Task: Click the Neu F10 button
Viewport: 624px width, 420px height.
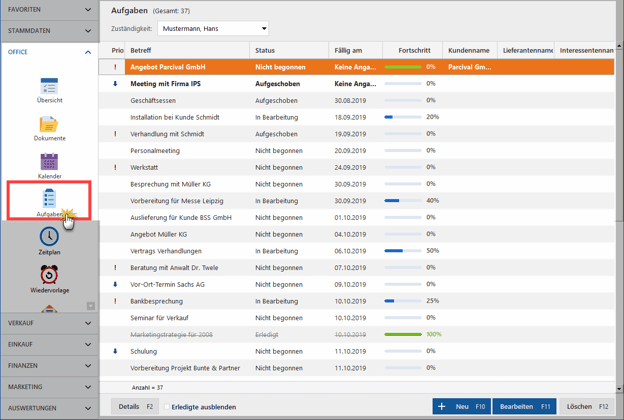Action: click(462, 407)
